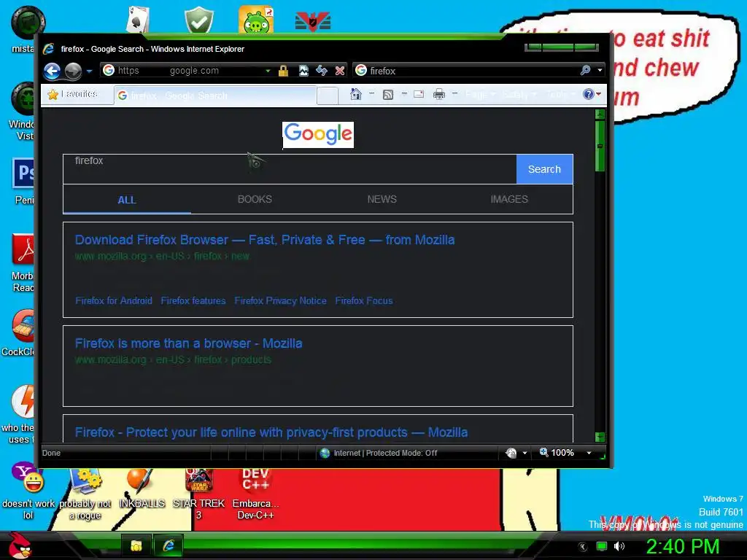
Task: Open the Tools menu in command bar
Action: click(560, 94)
